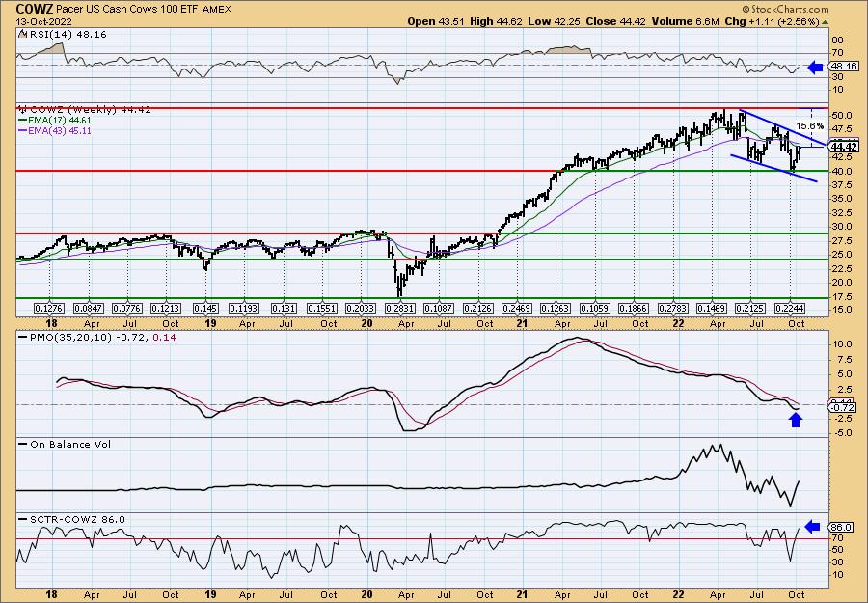Click the 44.42 price tag on the right axis
This screenshot has height=603, width=868.
tap(844, 147)
